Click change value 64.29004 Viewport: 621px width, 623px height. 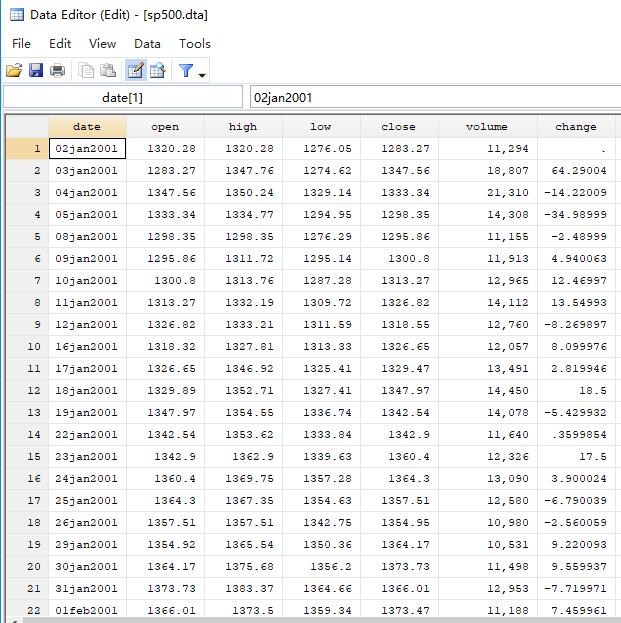[x=576, y=170]
